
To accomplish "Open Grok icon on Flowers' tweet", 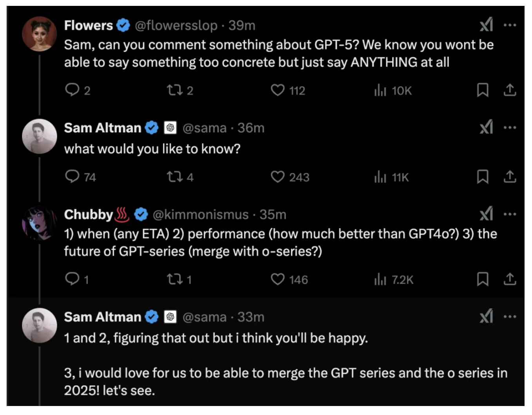I will point(486,25).
